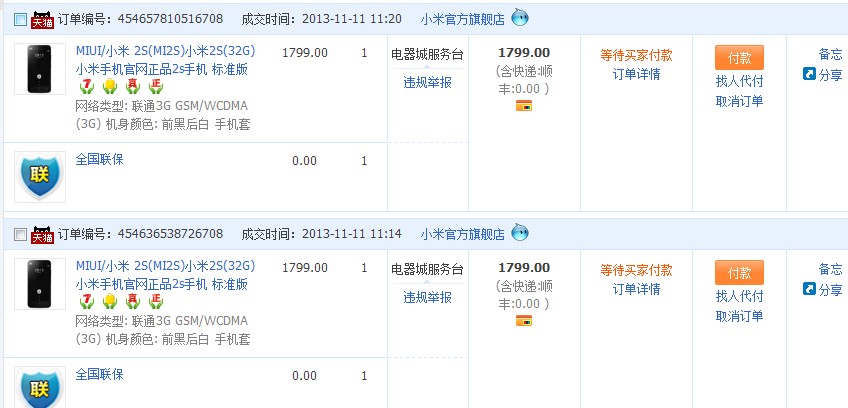Click the 7-day return badge icon in first order
Image resolution: width=848 pixels, height=408 pixels.
[x=86, y=86]
